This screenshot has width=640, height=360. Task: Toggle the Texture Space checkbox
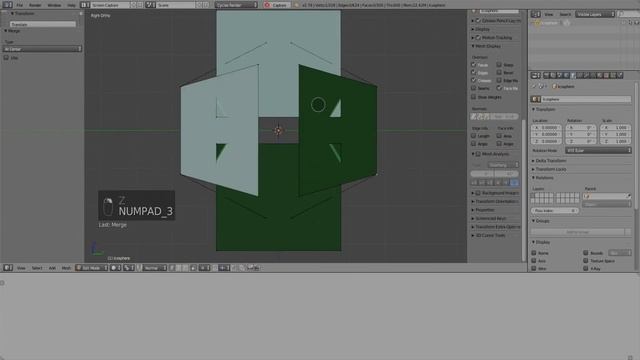coord(586,261)
